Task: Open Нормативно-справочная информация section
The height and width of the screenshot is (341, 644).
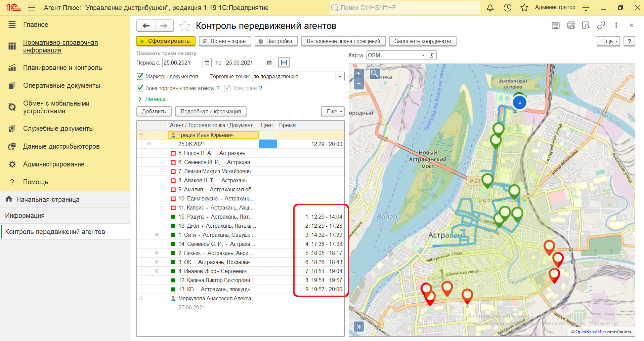Action: (60, 46)
